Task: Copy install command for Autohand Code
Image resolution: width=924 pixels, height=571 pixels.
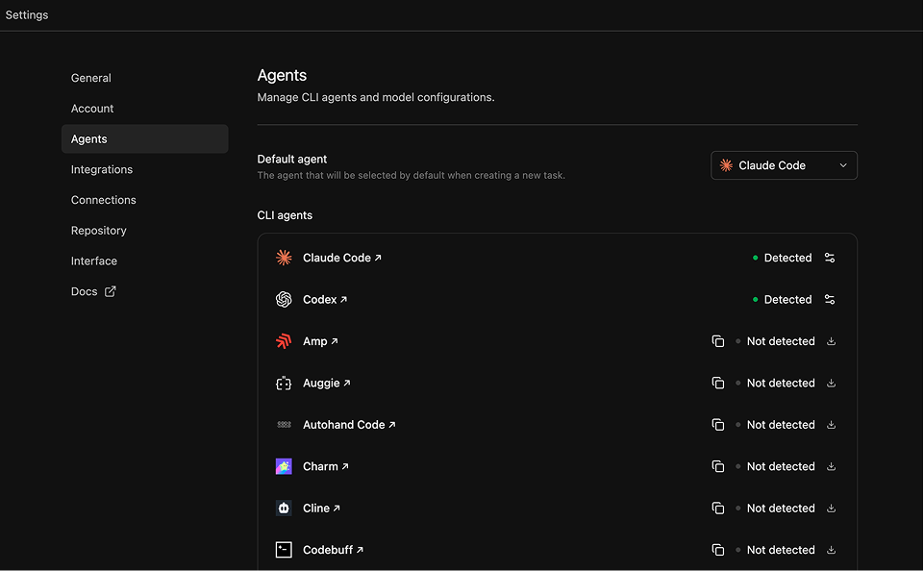Action: 717,425
